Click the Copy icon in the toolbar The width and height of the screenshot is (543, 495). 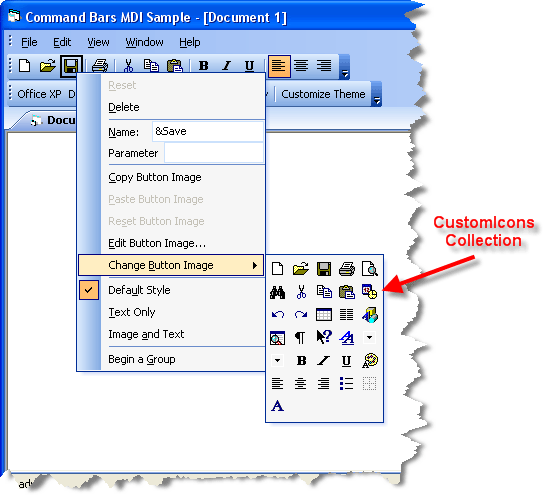click(x=151, y=65)
